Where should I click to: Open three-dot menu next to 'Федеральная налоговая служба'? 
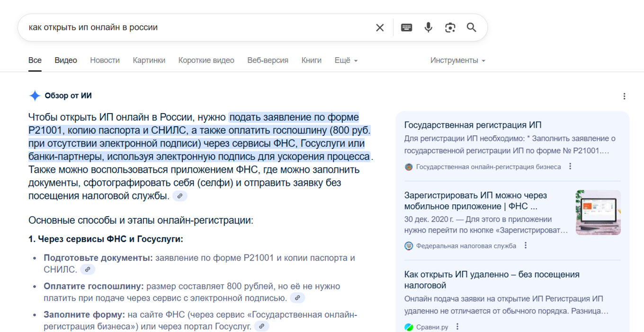pos(525,245)
